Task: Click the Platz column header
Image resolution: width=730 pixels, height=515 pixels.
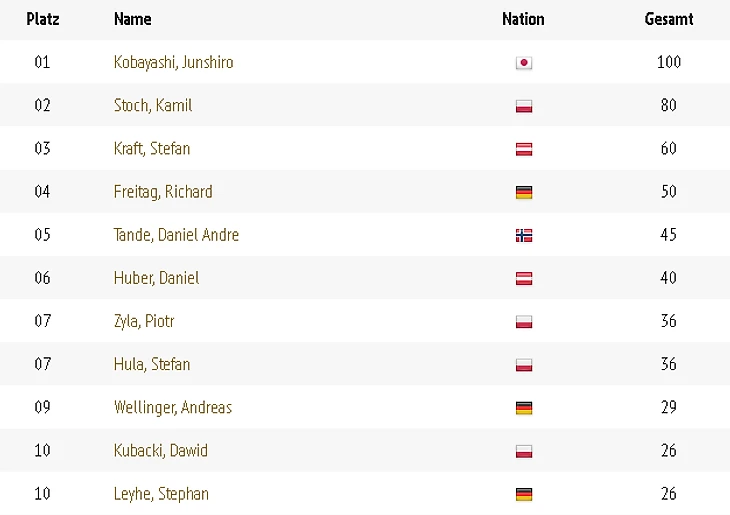Action: (x=43, y=19)
